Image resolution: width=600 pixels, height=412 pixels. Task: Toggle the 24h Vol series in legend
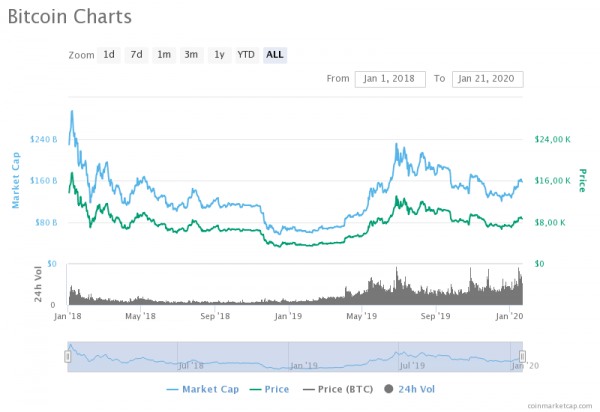410,389
